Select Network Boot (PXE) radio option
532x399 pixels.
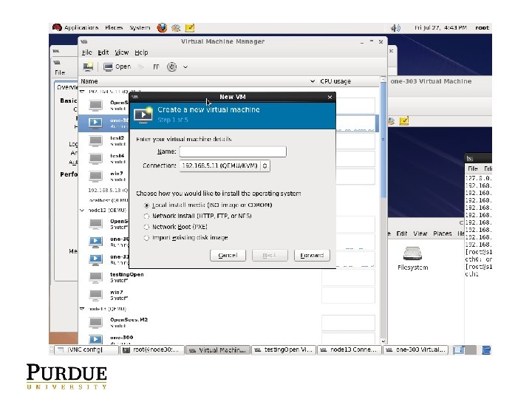coord(146,227)
